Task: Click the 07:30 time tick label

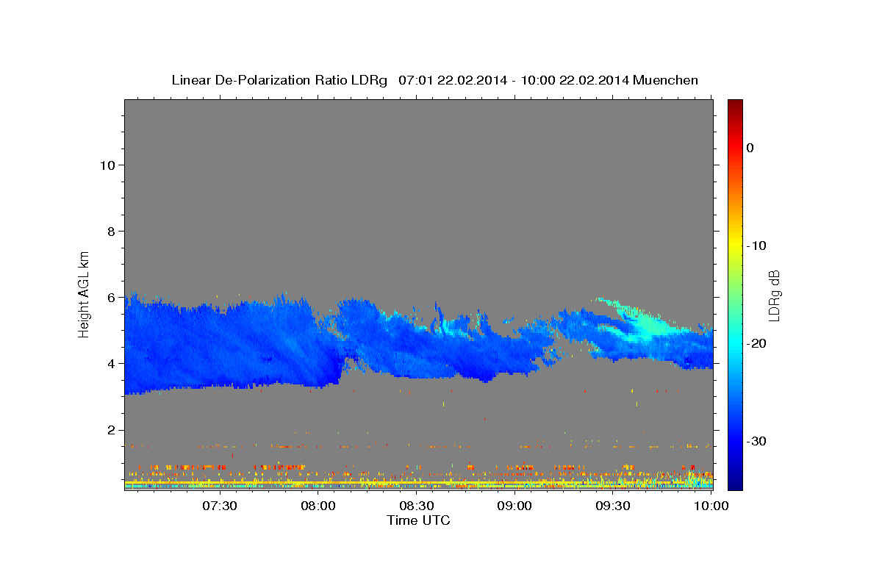Action: click(x=220, y=506)
